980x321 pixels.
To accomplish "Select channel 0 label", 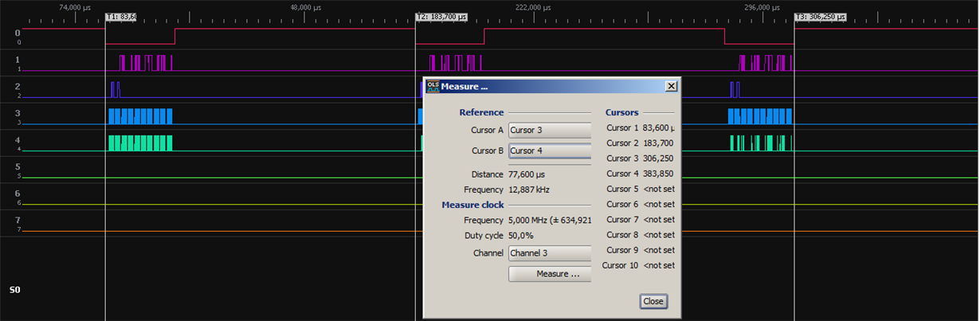I will tap(18, 33).
